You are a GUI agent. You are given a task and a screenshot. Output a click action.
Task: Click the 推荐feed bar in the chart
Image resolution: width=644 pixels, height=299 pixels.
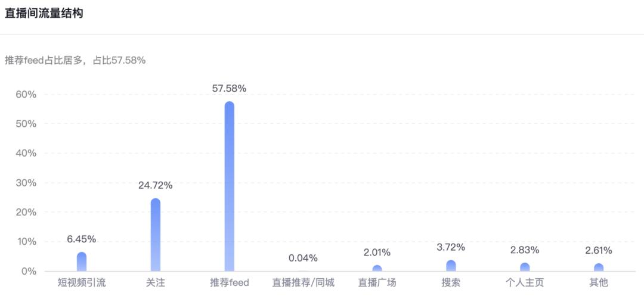229,186
